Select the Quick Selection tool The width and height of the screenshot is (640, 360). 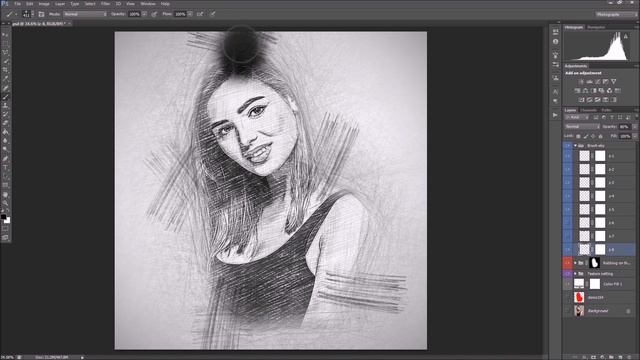point(5,62)
